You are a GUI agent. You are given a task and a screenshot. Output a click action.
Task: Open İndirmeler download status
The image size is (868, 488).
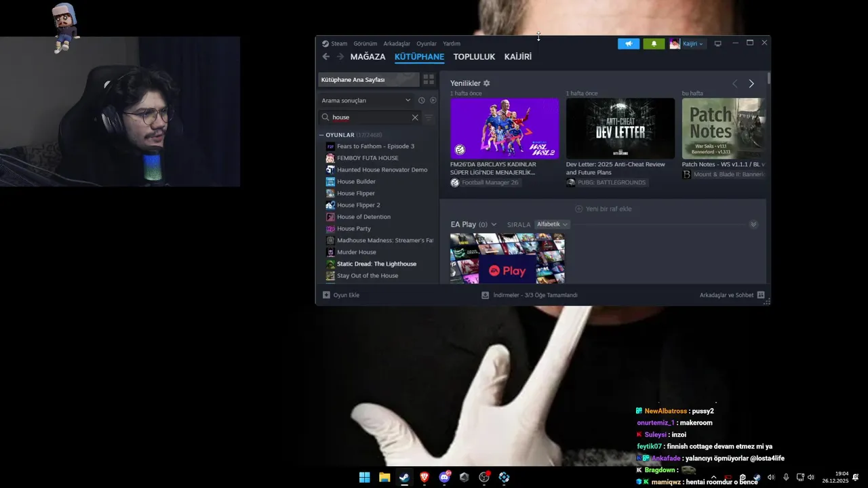(530, 295)
